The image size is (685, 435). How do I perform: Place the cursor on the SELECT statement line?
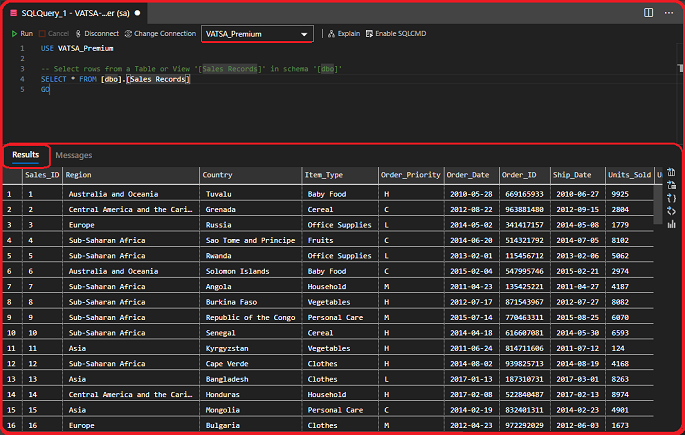point(115,79)
